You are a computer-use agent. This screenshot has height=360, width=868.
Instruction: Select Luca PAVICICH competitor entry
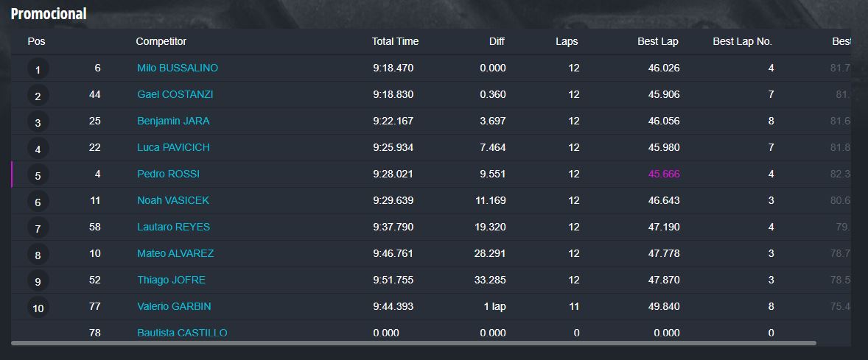pos(173,148)
